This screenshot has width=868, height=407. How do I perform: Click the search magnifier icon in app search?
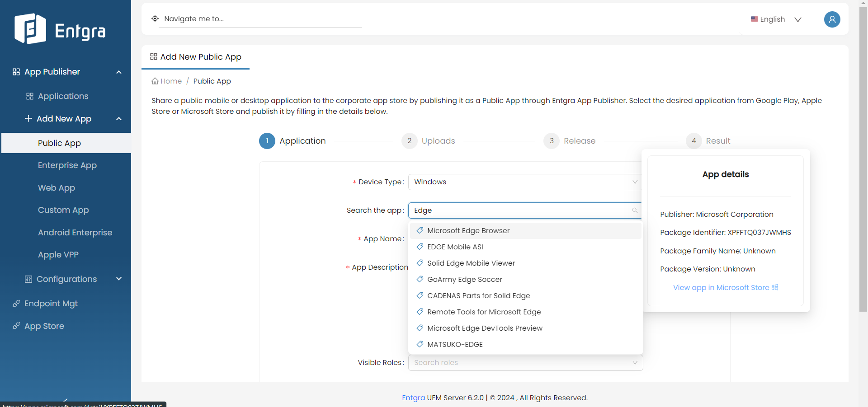coord(635,211)
